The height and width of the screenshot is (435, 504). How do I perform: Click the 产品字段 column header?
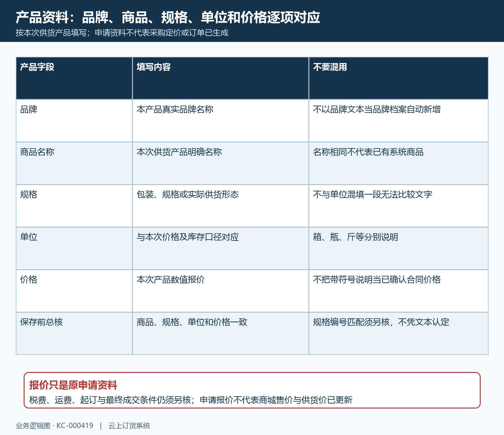point(74,78)
